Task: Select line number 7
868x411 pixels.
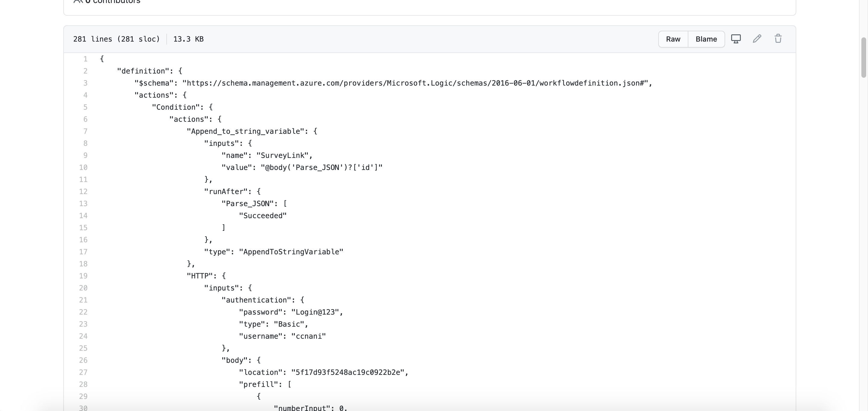Action: [x=85, y=131]
